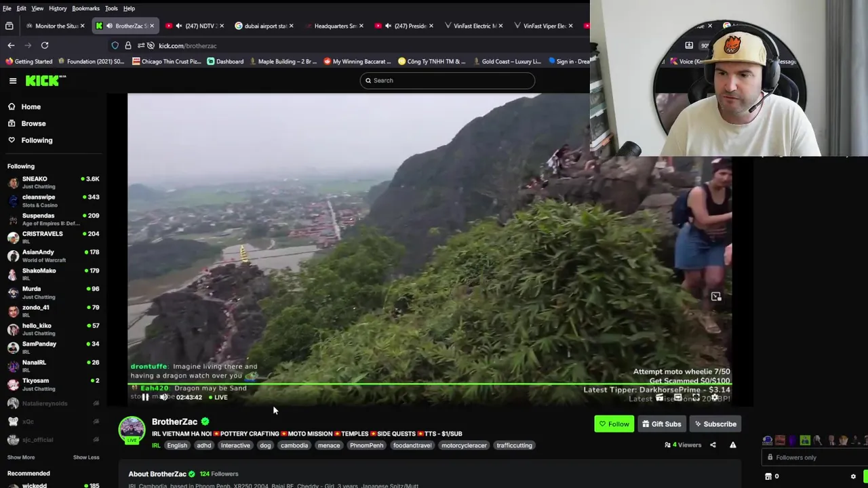The image size is (868, 488).
Task: Open SNEAKO's channel in the following list
Action: pyautogui.click(x=53, y=182)
